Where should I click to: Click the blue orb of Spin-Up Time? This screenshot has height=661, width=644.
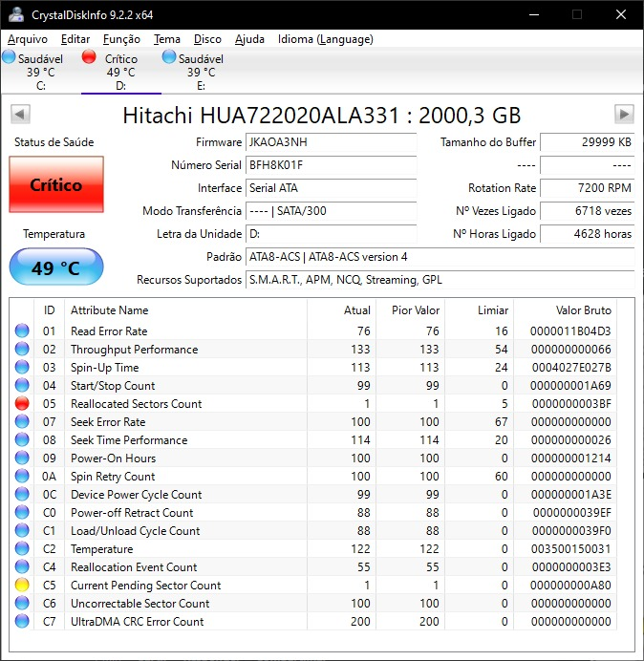22,367
